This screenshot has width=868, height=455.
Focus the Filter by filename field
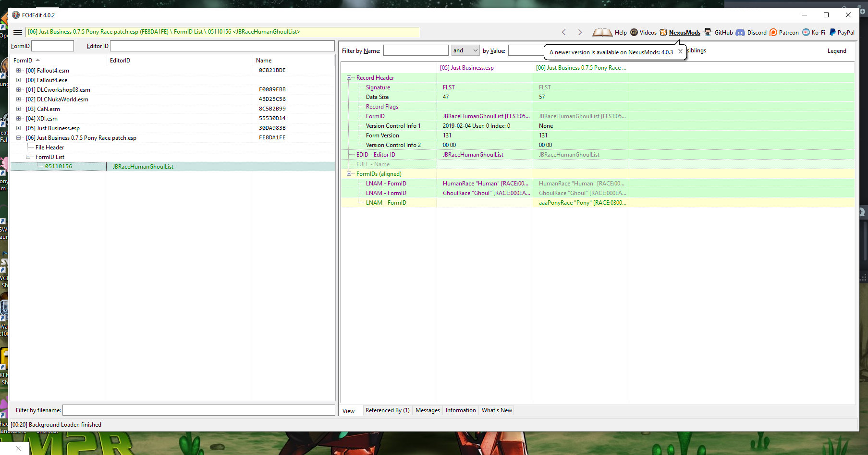click(x=198, y=410)
